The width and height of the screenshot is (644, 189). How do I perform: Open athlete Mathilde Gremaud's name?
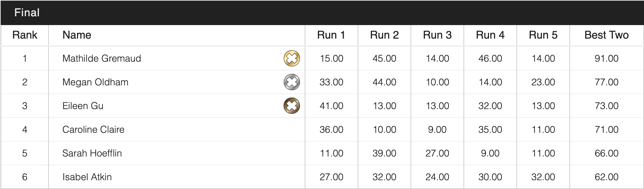click(101, 58)
